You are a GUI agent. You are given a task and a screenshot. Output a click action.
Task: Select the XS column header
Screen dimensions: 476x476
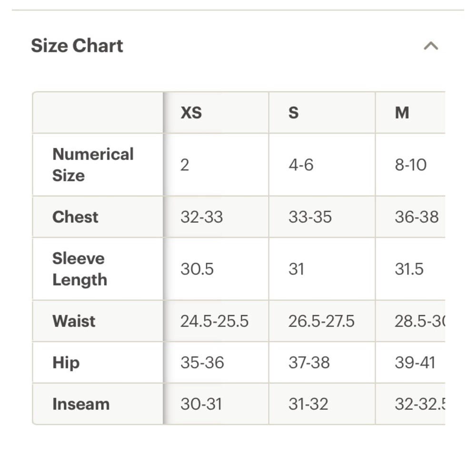(191, 113)
